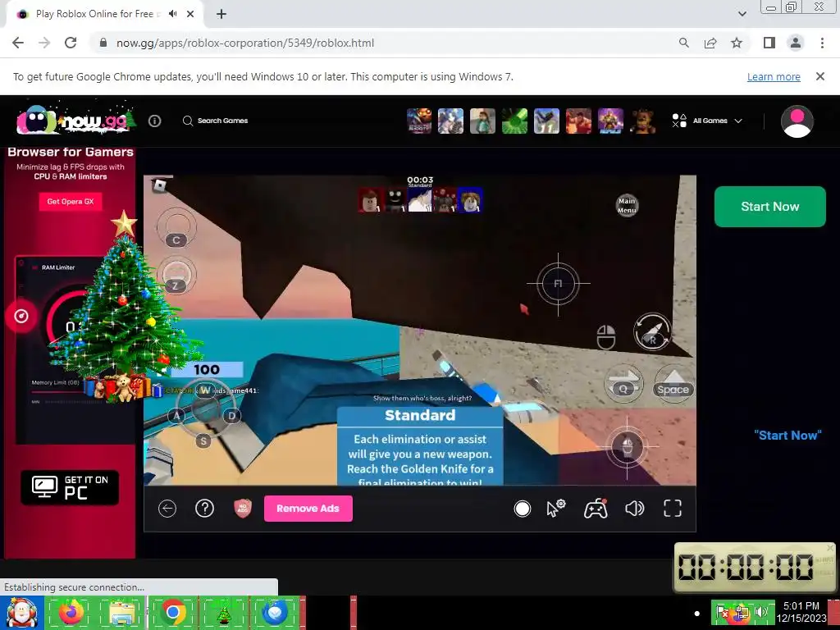The width and height of the screenshot is (840, 630).
Task: Expand the tab search chevron
Action: (742, 14)
